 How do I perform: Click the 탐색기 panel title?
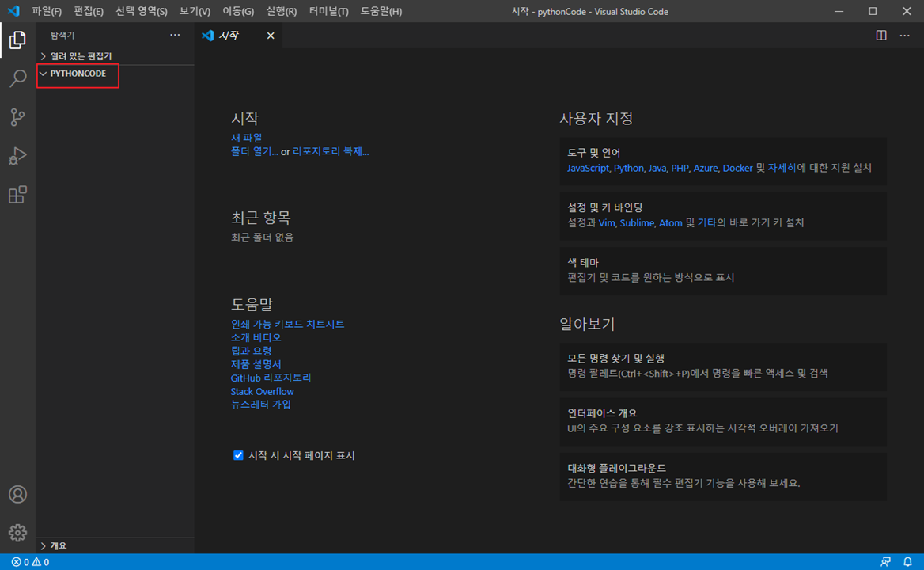point(62,36)
